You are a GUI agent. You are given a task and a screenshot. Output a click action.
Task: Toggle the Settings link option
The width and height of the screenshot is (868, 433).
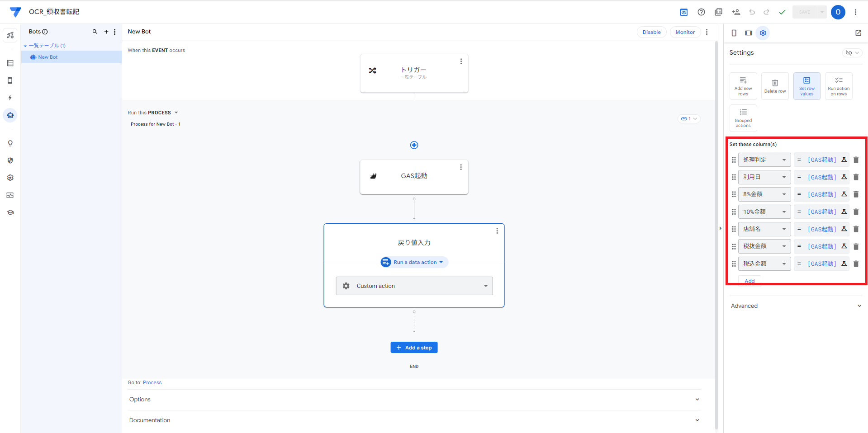pos(852,53)
